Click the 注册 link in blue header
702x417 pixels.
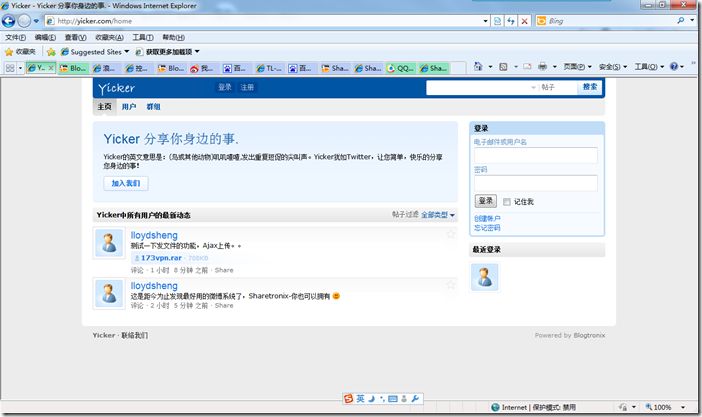click(x=247, y=87)
